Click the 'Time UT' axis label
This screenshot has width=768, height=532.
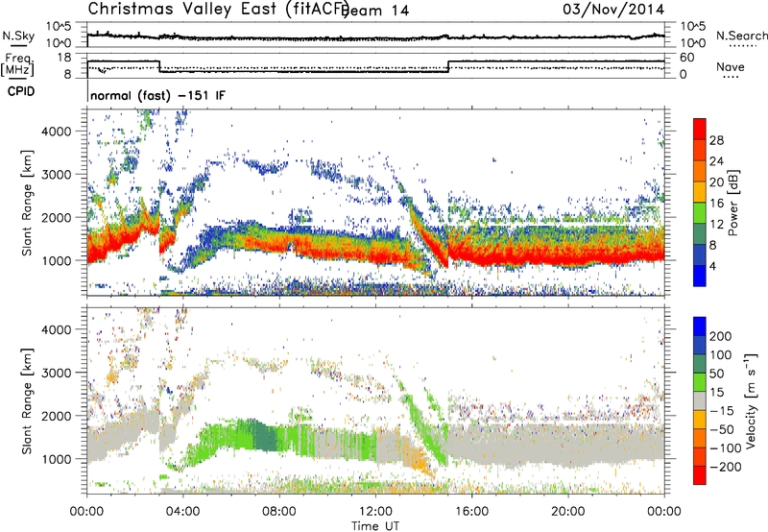click(x=375, y=525)
